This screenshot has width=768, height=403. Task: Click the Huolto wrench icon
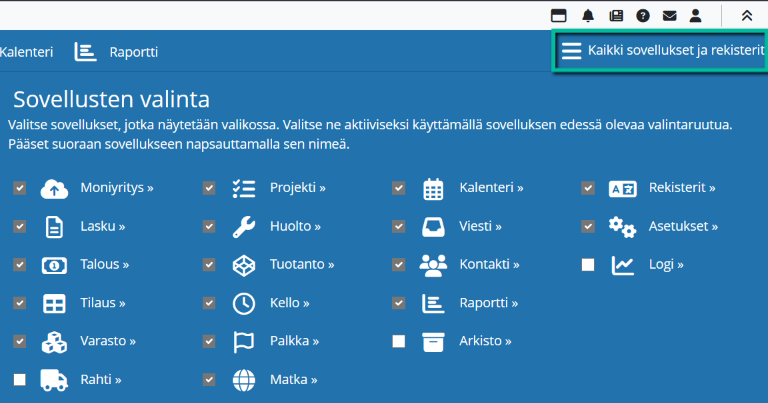(x=244, y=227)
